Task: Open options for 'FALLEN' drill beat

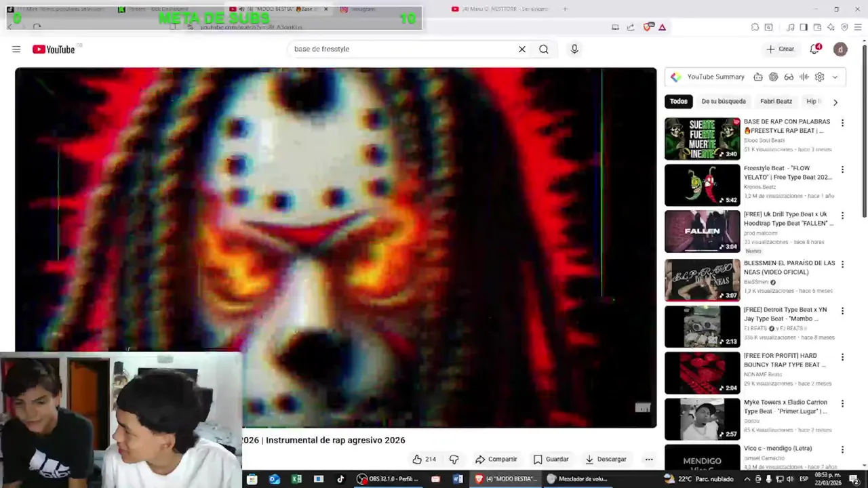Action: coord(842,216)
